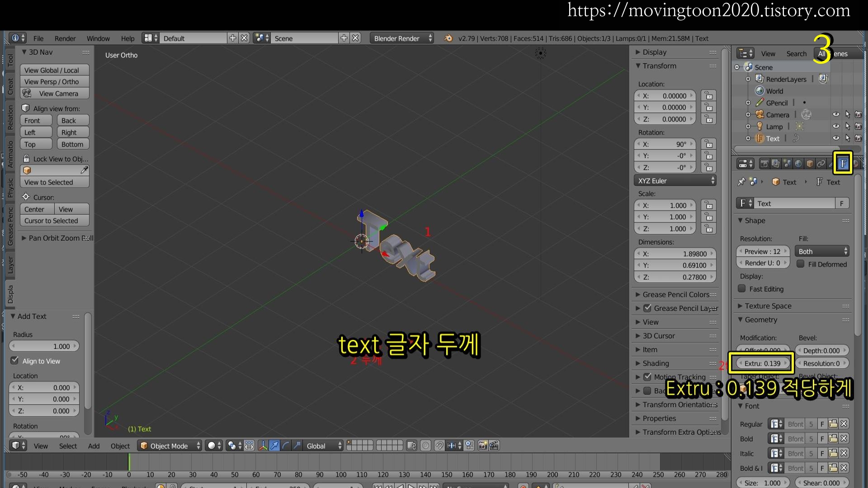Click the View Camera button
This screenshot has height=488, width=868.
(54, 94)
